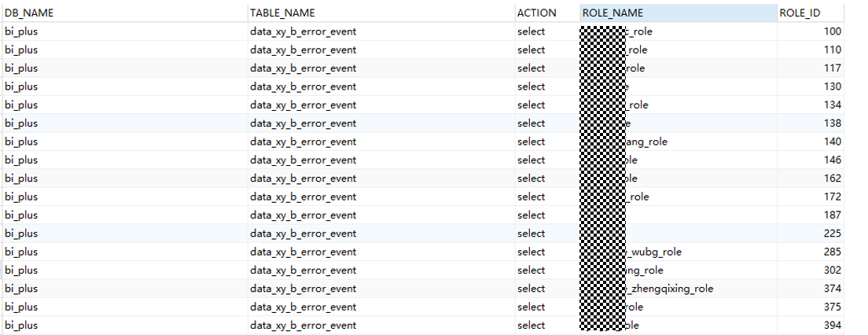Click the DB_NAME column header
868x335 pixels.
click(29, 13)
